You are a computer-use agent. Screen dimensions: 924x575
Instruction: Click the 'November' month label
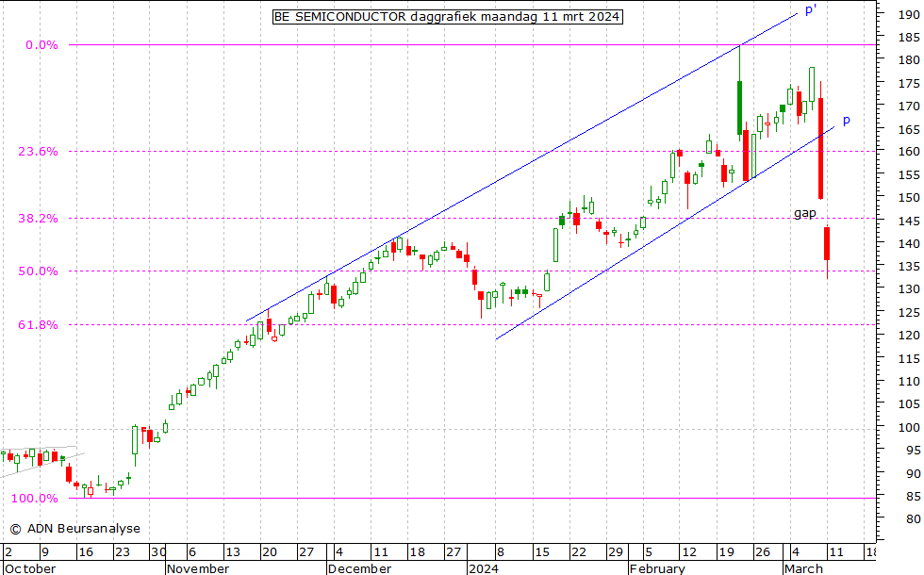(x=198, y=568)
